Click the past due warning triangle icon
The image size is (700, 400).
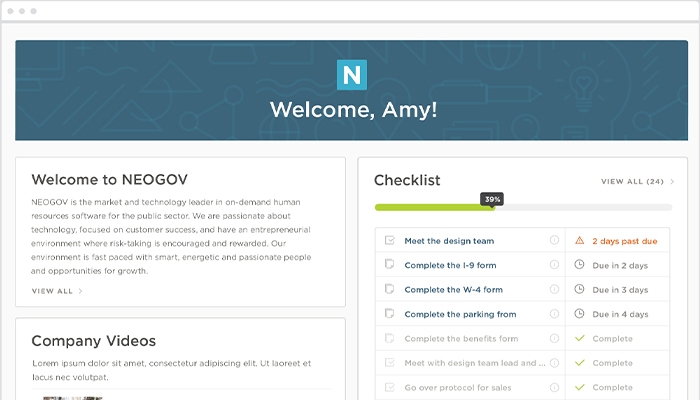579,241
